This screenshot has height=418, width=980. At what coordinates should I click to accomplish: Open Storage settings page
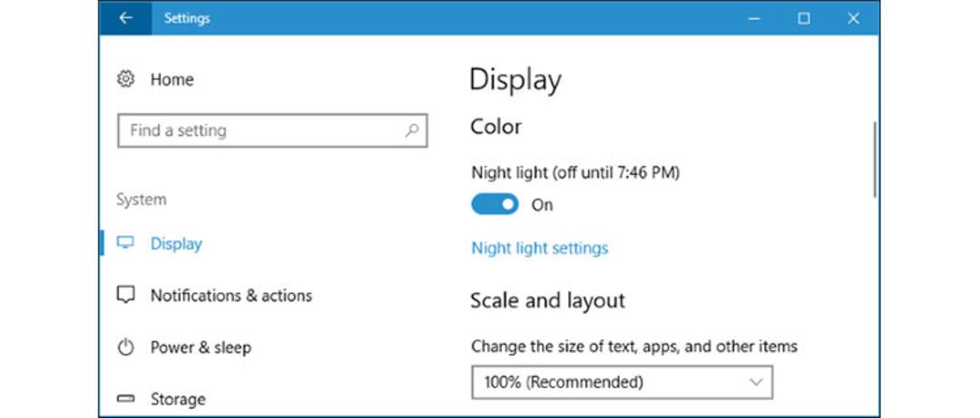click(178, 399)
